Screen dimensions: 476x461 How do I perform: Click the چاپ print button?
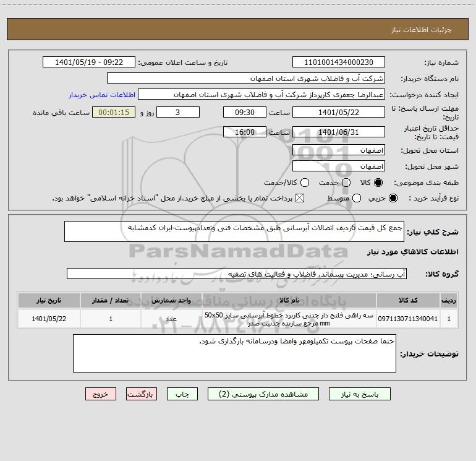[182, 394]
